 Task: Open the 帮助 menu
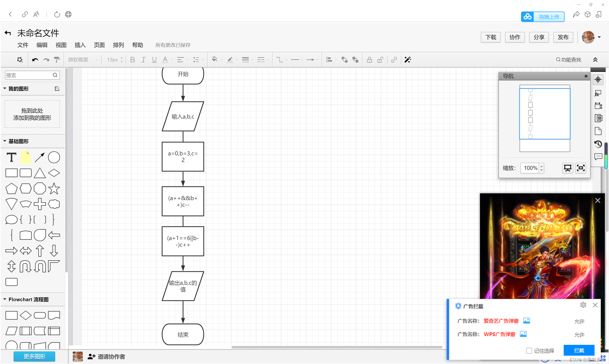(138, 45)
